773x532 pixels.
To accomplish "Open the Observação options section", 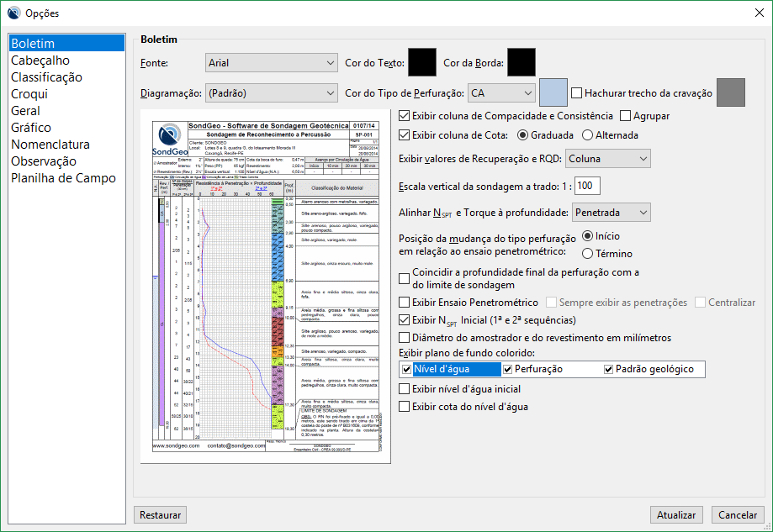I will pos(66,161).
